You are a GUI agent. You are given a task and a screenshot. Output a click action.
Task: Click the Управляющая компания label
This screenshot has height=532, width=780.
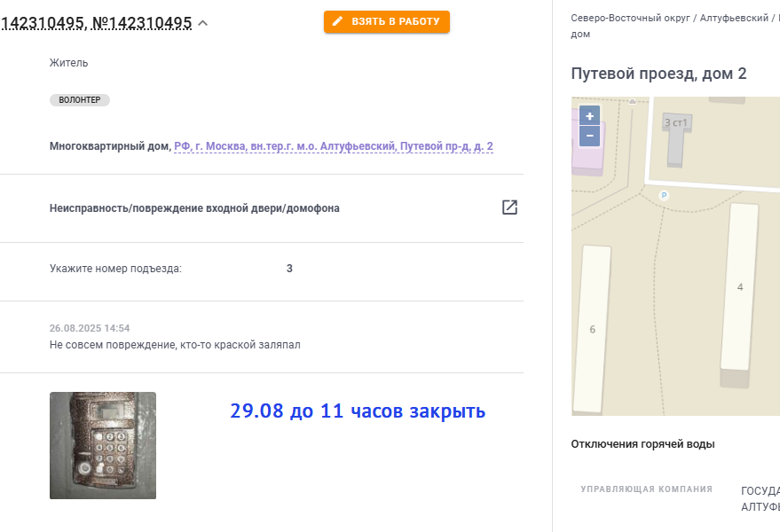(x=646, y=489)
